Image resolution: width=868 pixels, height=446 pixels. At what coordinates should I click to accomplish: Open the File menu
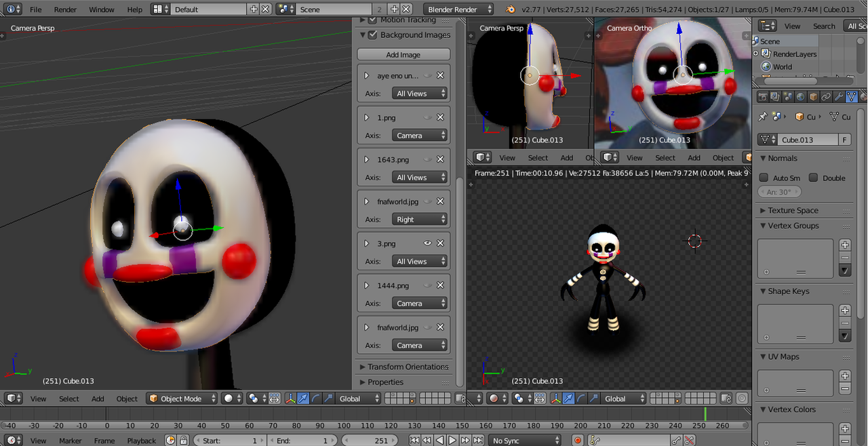click(x=36, y=9)
